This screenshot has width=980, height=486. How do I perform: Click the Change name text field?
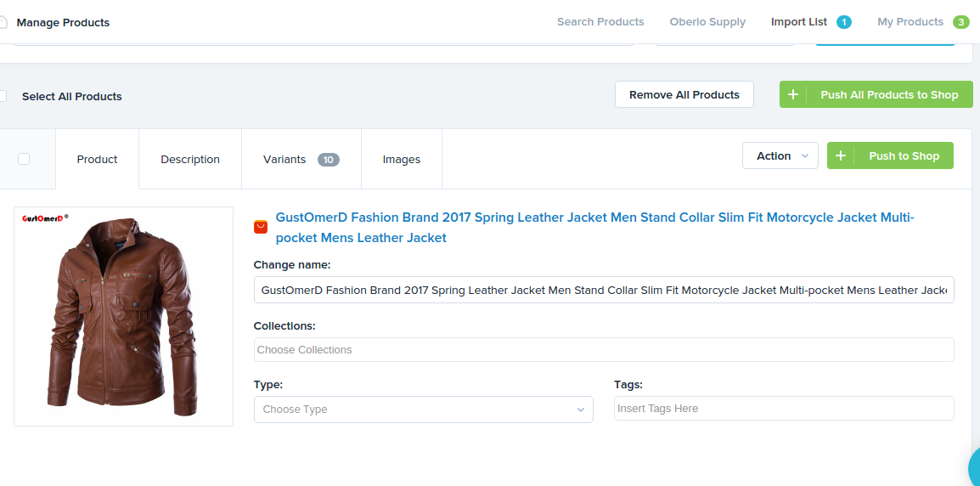[x=604, y=290]
